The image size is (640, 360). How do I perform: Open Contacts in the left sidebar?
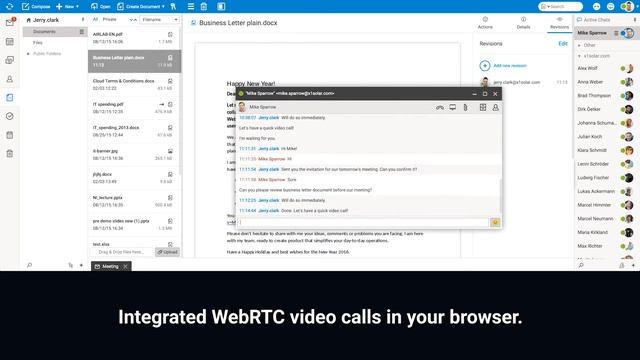coord(10,79)
